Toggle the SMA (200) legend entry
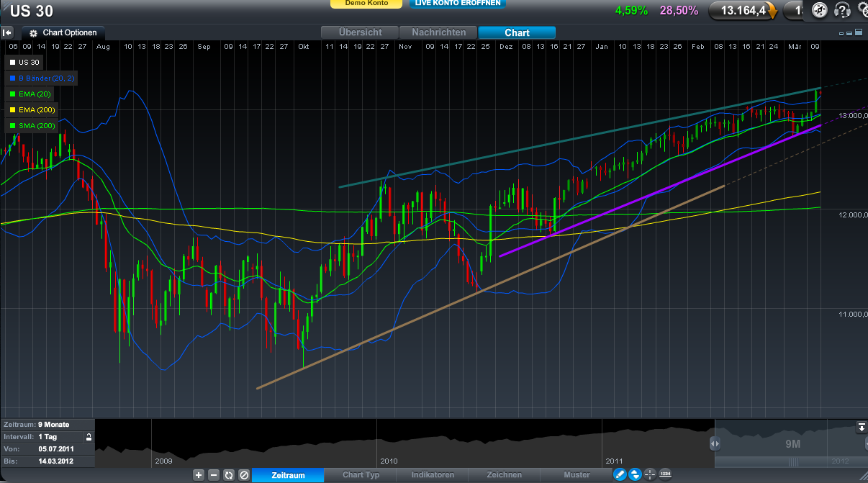Viewport: 868px width, 483px height. click(31, 126)
